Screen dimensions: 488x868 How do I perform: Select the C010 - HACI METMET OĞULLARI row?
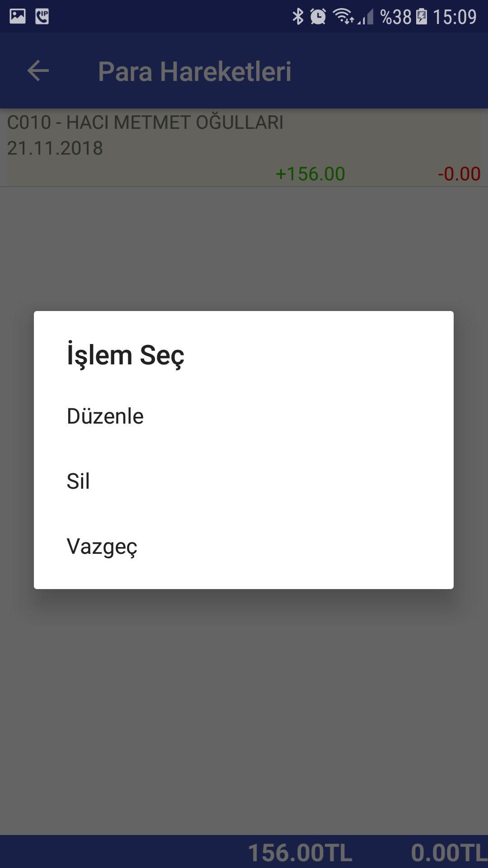[244, 147]
